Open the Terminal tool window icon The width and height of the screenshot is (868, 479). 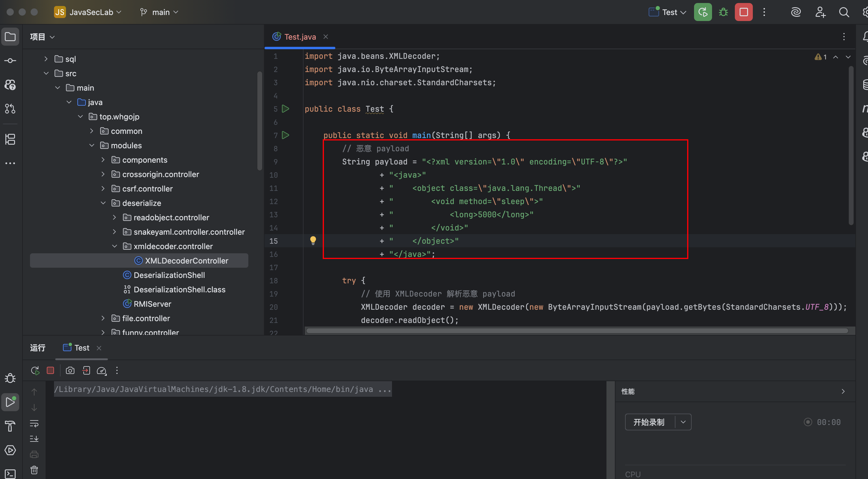click(x=10, y=474)
